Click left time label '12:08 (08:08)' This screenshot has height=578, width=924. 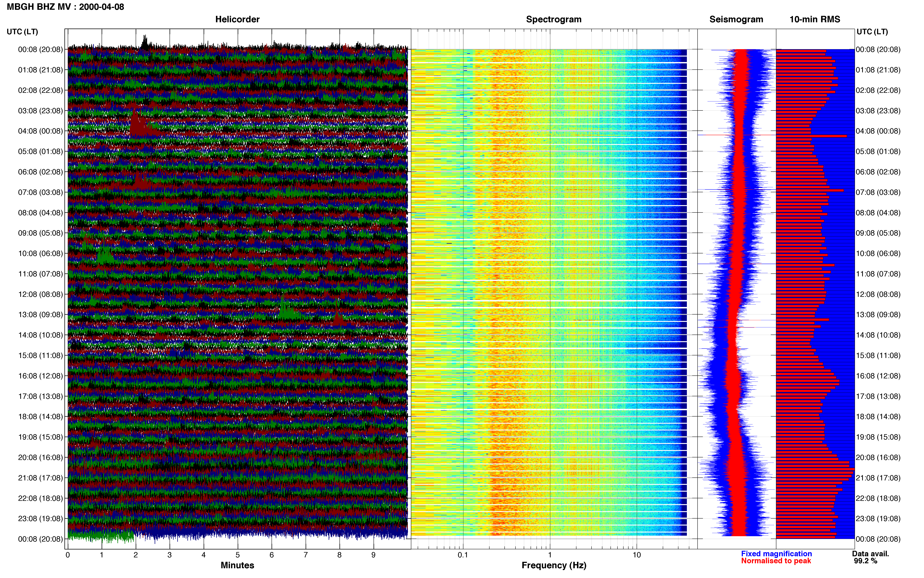(41, 294)
